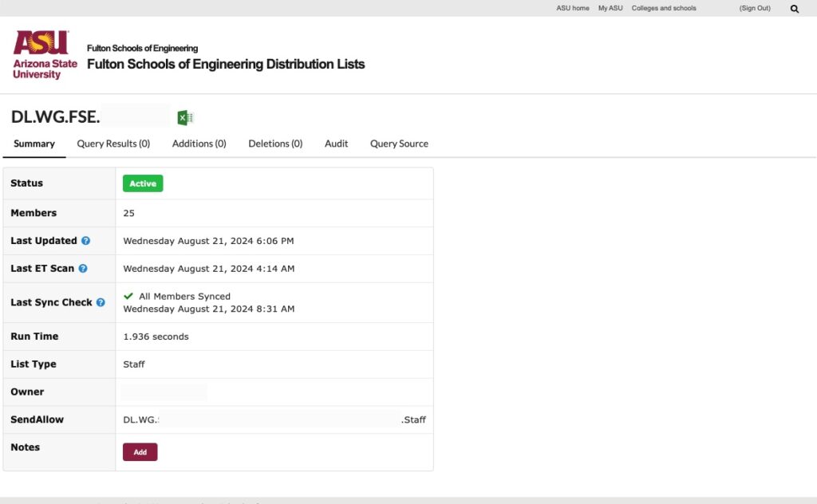Viewport: 817px width, 504px height.
Task: Open the Deletions tab
Action: [274, 144]
